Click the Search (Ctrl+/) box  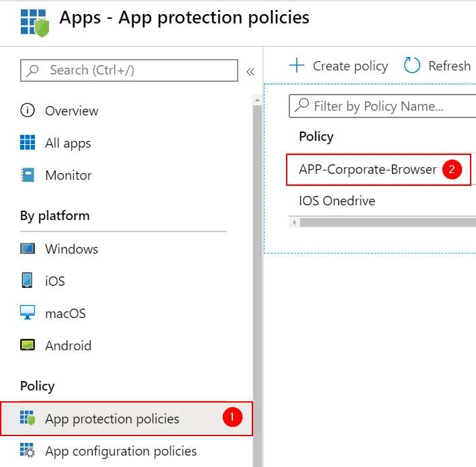(x=129, y=70)
